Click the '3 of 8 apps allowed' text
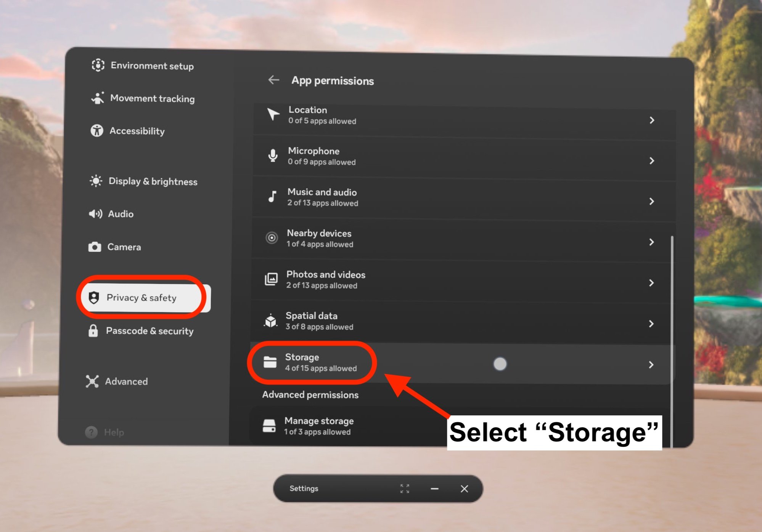The image size is (762, 532). 320,327
